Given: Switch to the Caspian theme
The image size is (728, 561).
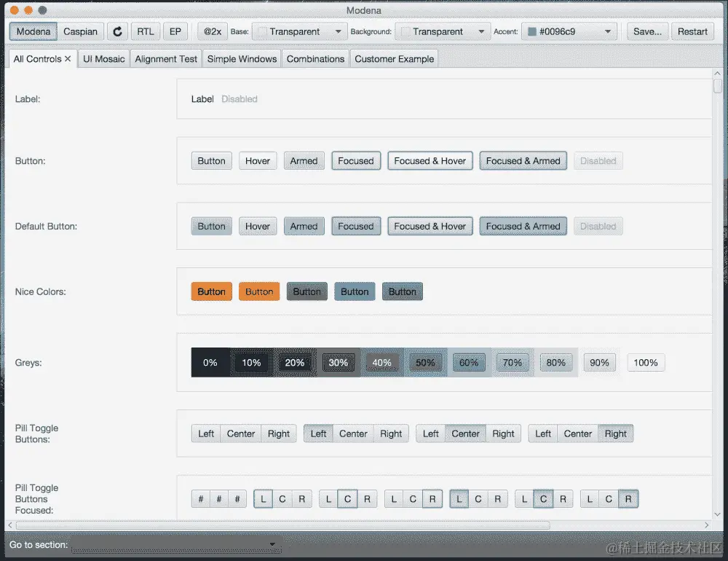Looking at the screenshot, I should 81,31.
